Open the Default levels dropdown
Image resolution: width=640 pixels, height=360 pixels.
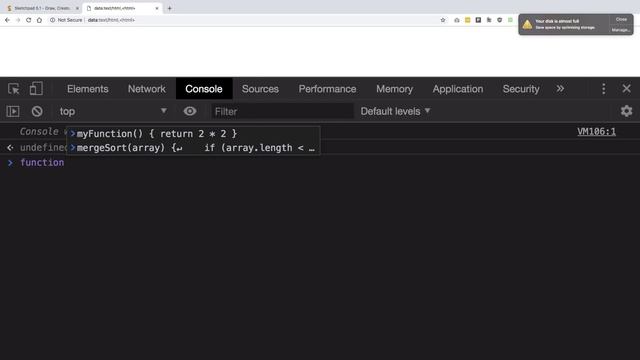(x=395, y=111)
